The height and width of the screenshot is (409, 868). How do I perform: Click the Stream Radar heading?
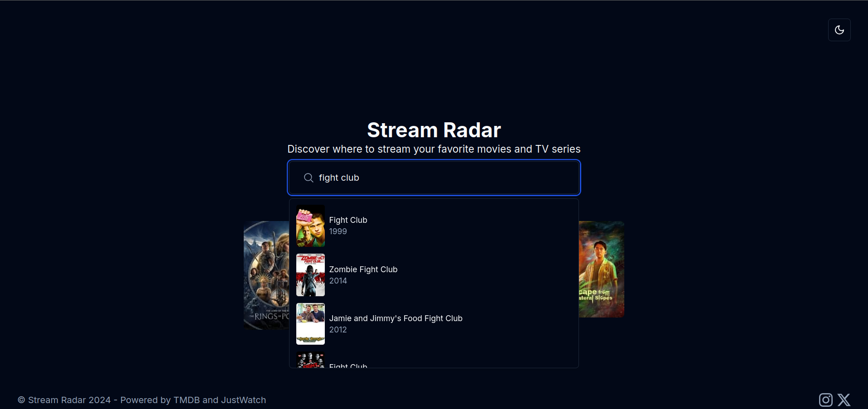(434, 130)
